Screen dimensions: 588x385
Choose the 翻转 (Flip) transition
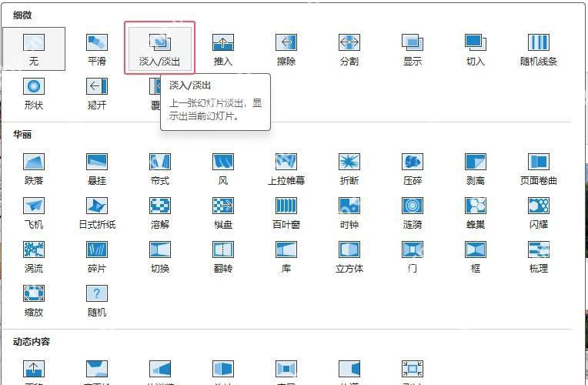pyautogui.click(x=222, y=256)
